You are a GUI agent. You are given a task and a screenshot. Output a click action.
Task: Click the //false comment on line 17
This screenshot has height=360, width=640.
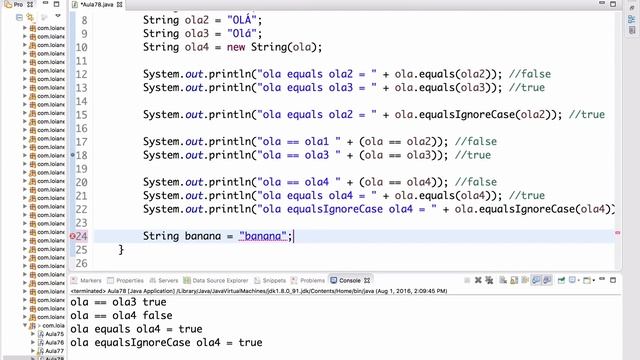pos(476,142)
